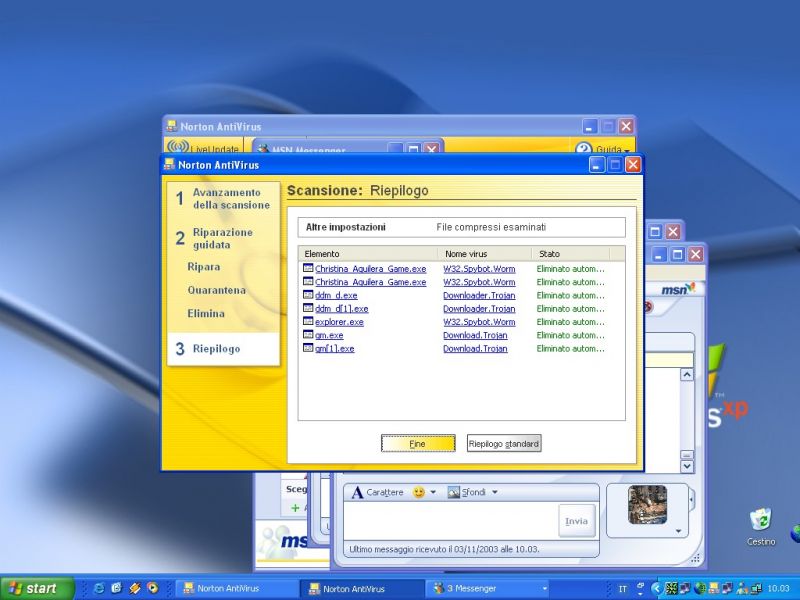Click third quick launch icon on taskbar
800x600 pixels.
click(135, 588)
